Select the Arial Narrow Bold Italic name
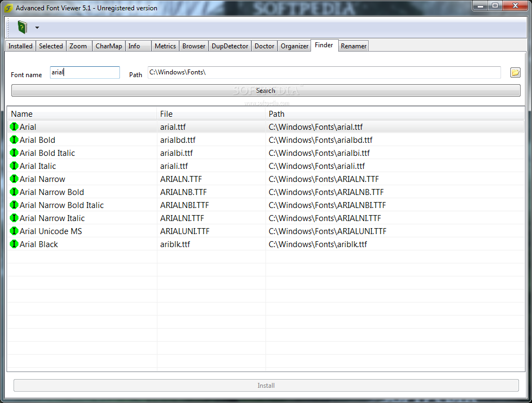The width and height of the screenshot is (532, 403). pos(61,205)
